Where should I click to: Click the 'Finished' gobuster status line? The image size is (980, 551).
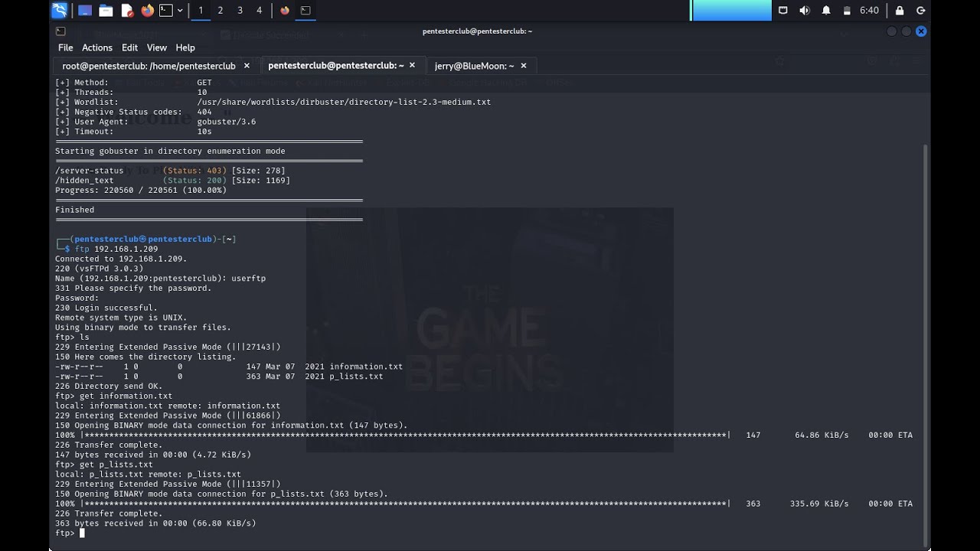75,210
